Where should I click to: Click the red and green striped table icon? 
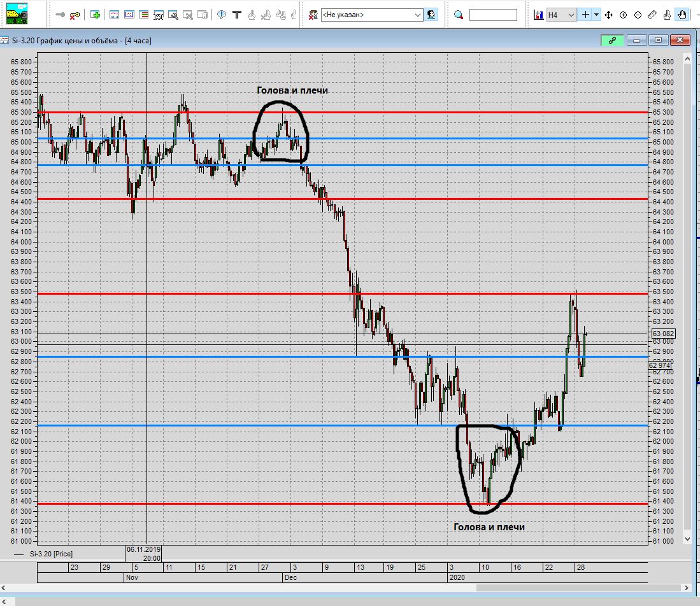pyautogui.click(x=144, y=15)
